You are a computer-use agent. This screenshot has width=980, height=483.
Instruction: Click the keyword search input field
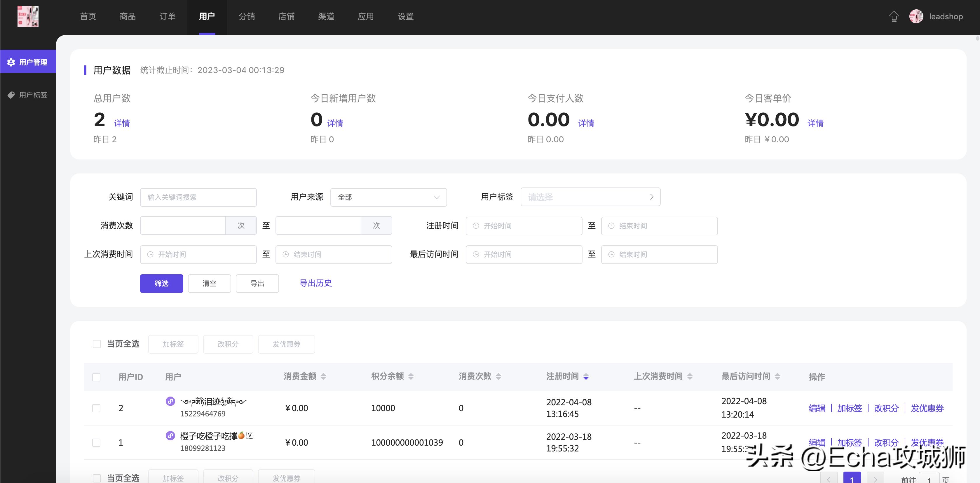[x=198, y=197]
